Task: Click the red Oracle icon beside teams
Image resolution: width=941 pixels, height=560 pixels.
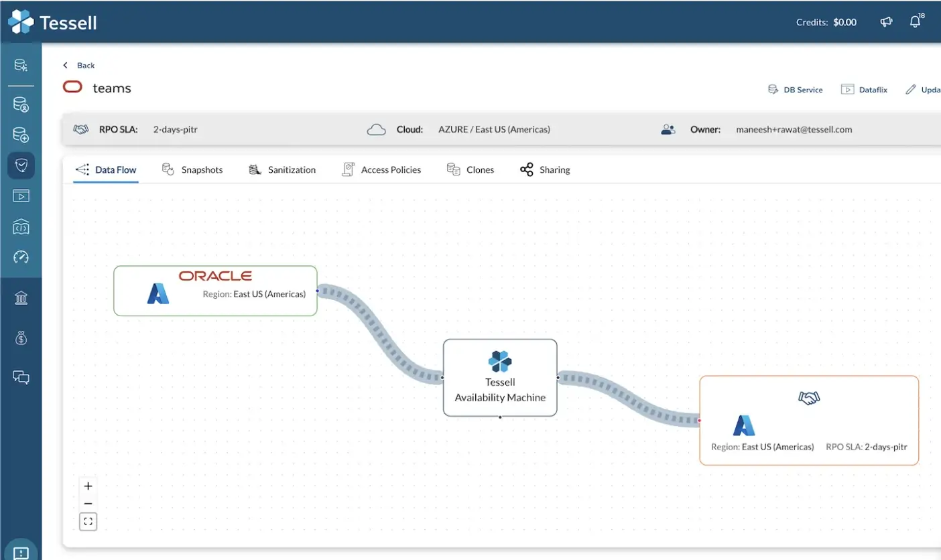Action: pos(72,87)
